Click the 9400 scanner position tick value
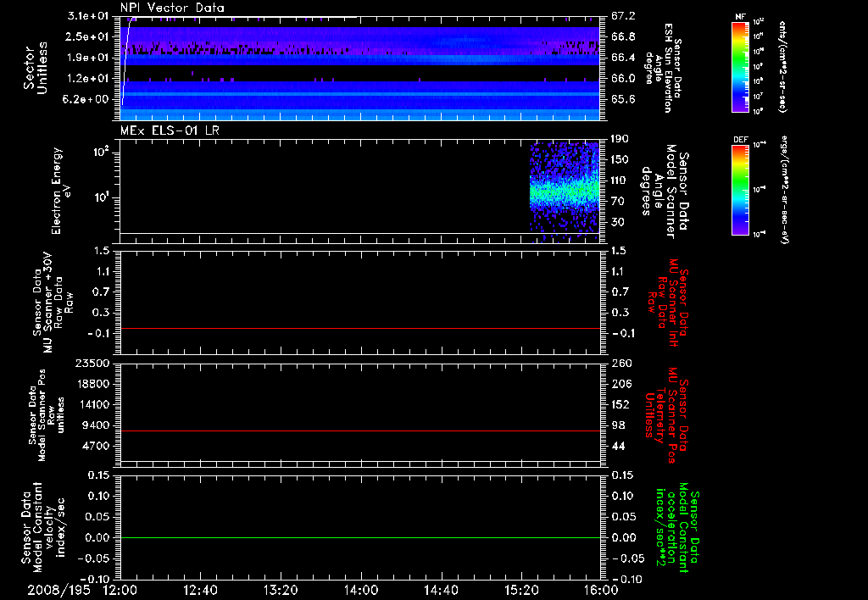868x600 pixels. (97, 425)
